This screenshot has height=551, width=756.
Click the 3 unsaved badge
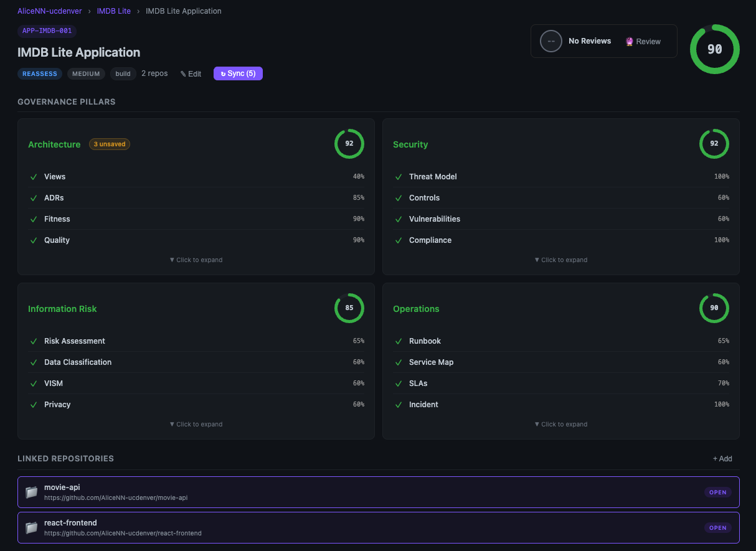point(109,144)
